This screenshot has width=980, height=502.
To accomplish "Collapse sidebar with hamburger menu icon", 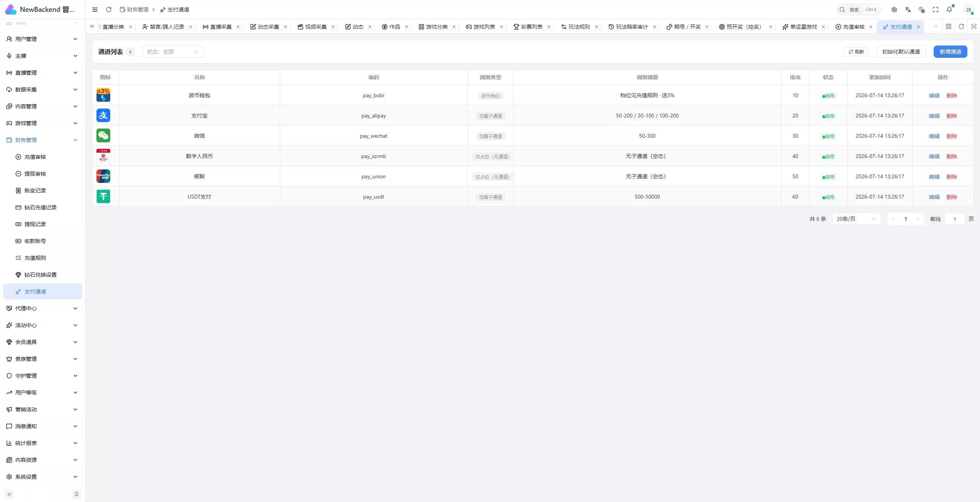I will coord(95,10).
